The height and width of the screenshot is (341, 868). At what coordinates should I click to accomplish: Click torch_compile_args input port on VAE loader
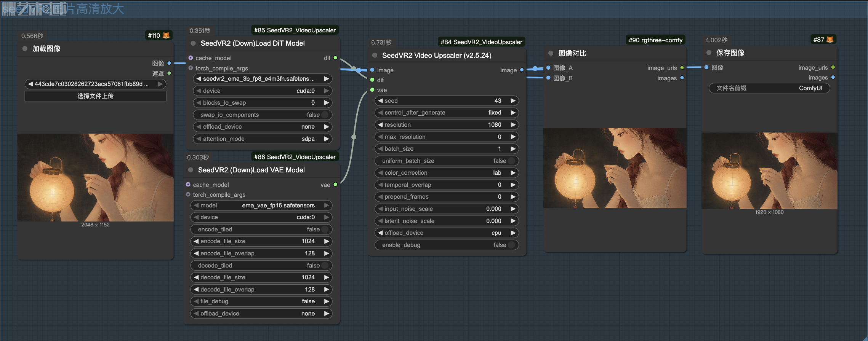pos(188,194)
